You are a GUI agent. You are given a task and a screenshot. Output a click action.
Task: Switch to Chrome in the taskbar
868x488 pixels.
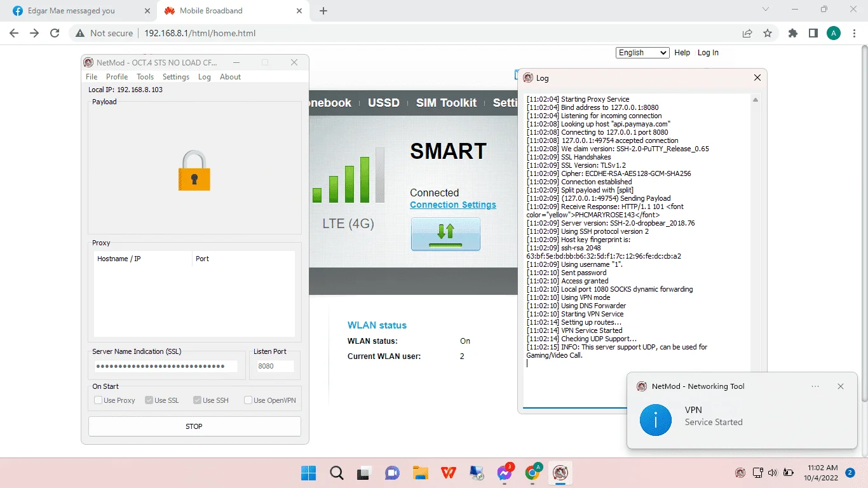pyautogui.click(x=533, y=473)
